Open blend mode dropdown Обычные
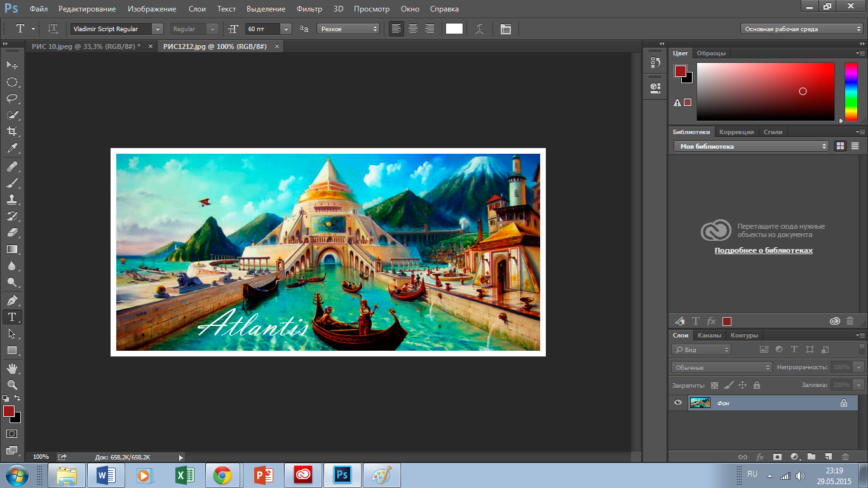This screenshot has height=488, width=868. [x=722, y=367]
